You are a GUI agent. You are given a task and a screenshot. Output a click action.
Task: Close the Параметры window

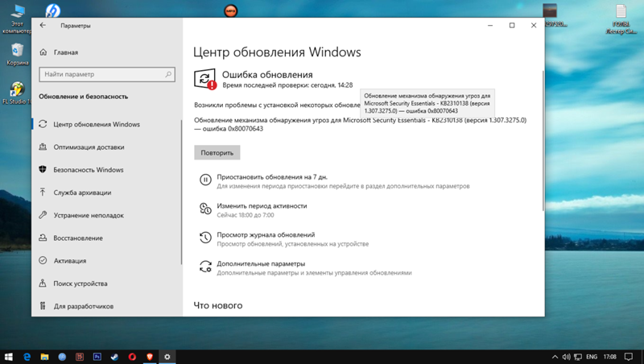pyautogui.click(x=534, y=26)
